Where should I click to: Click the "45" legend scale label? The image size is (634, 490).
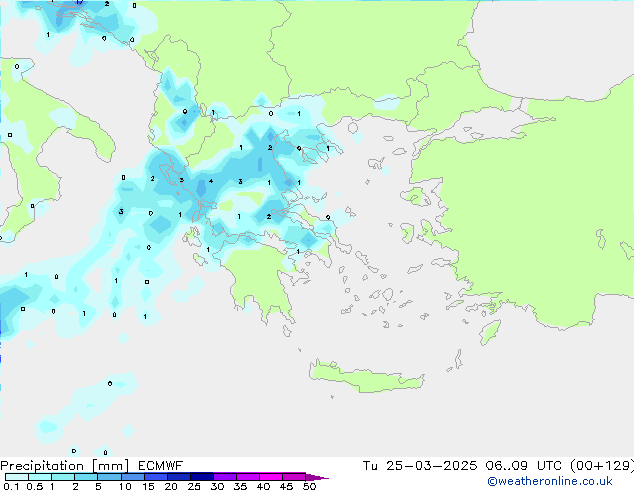pyautogui.click(x=286, y=486)
